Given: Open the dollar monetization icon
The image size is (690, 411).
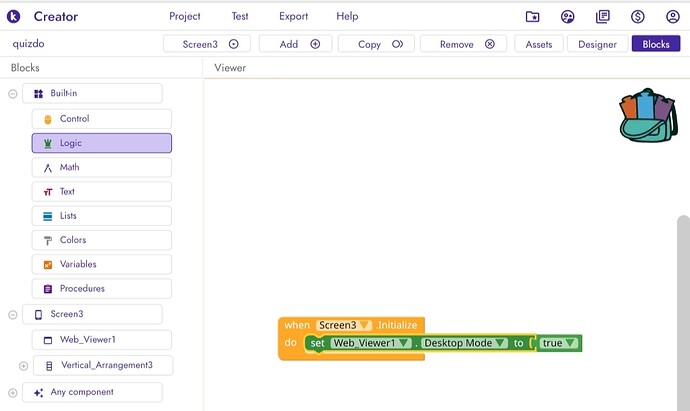Looking at the screenshot, I should pos(638,17).
